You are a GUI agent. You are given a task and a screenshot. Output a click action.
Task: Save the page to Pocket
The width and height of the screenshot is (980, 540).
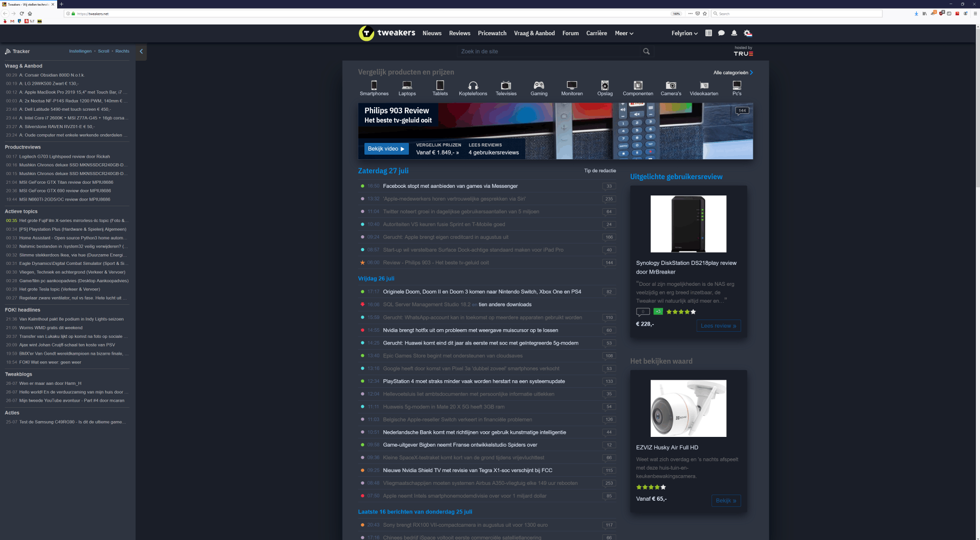tap(698, 14)
